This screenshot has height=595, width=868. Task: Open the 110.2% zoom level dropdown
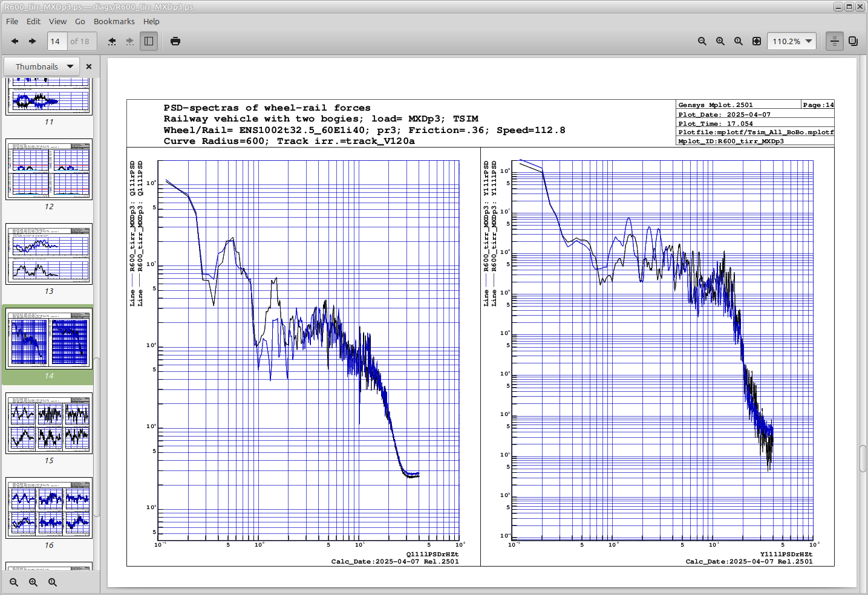point(792,41)
